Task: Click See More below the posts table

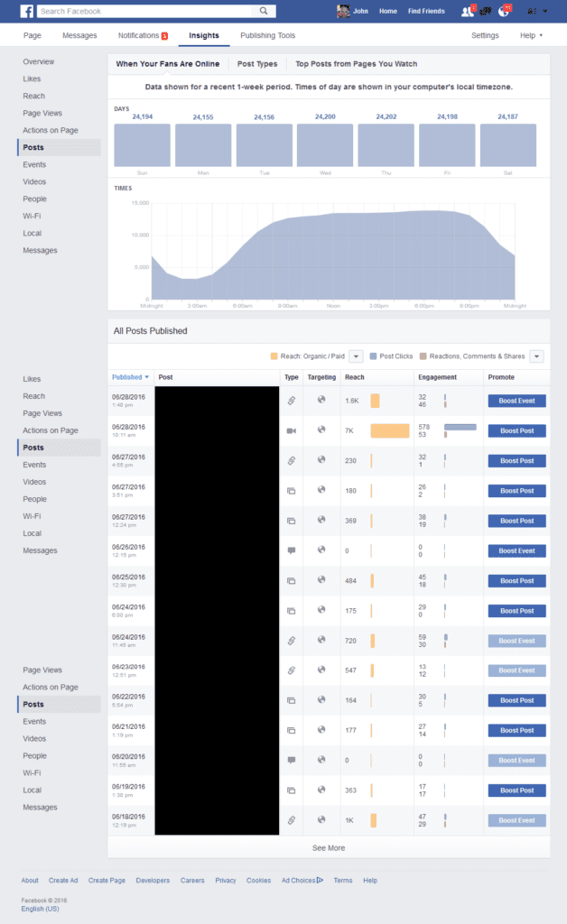Action: coord(329,848)
